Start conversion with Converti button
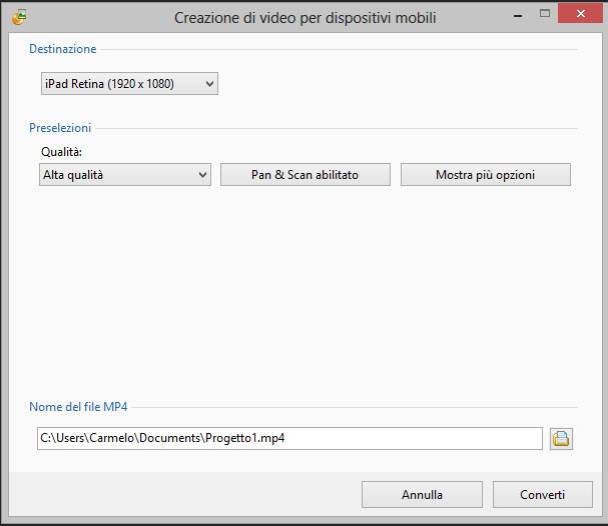Screen dimensions: 608x526 tap(542, 495)
